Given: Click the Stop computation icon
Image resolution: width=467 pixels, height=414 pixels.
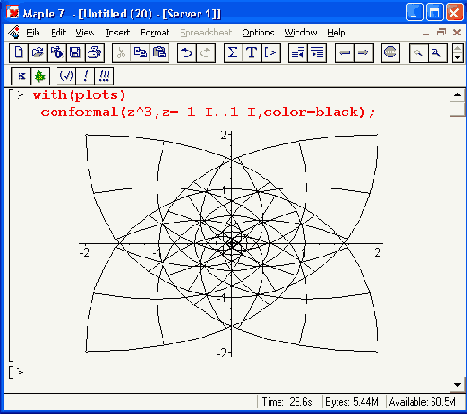Looking at the screenshot, I should click(390, 53).
